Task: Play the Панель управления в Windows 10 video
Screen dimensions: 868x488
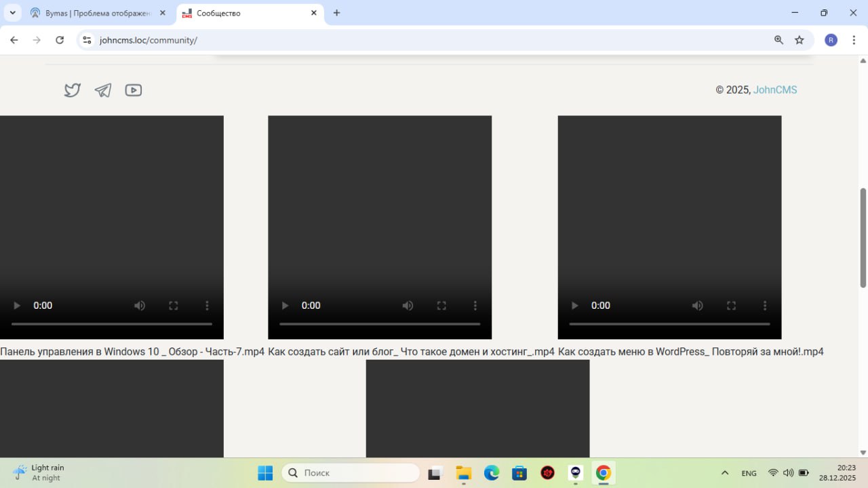Action: 17,305
